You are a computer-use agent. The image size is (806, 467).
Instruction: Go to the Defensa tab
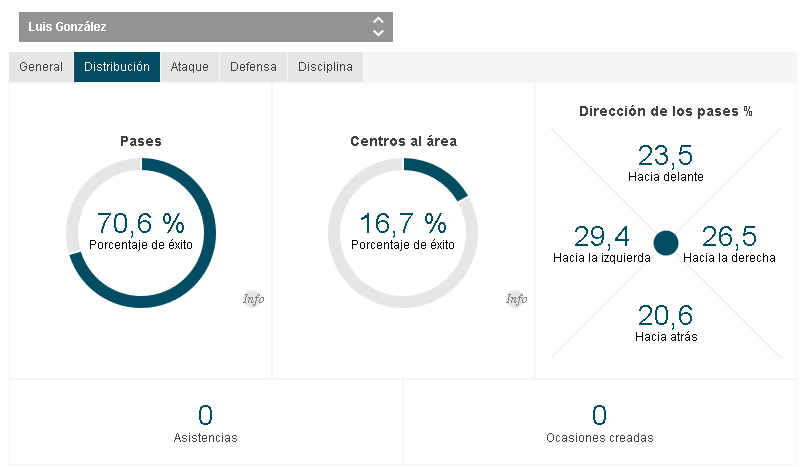[253, 67]
